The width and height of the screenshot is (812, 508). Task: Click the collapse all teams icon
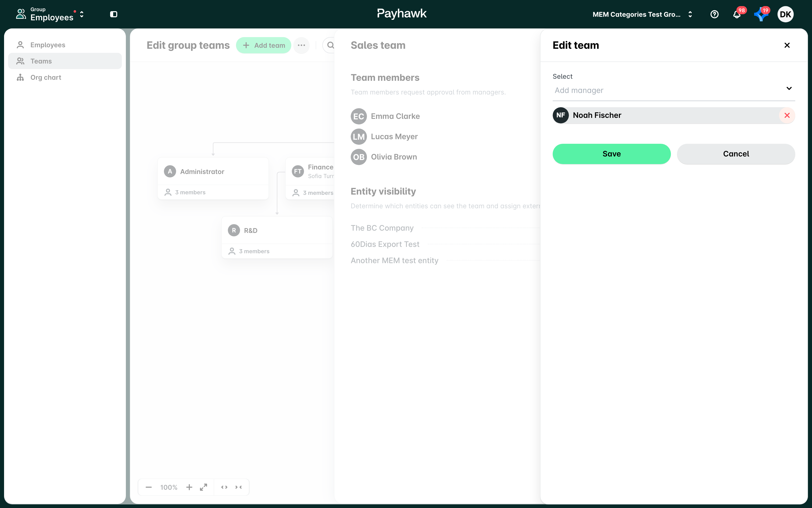point(238,487)
